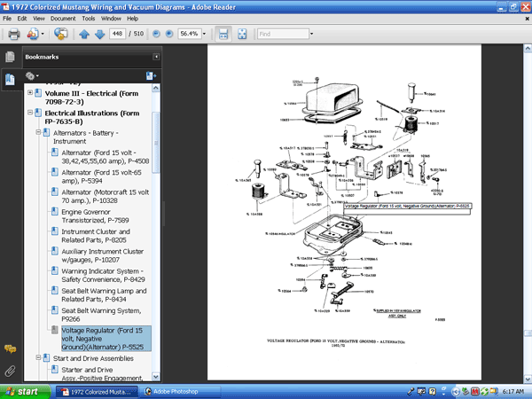Image resolution: width=532 pixels, height=399 pixels.
Task: Open the Pages thumbnail panel icon
Action: [11, 57]
